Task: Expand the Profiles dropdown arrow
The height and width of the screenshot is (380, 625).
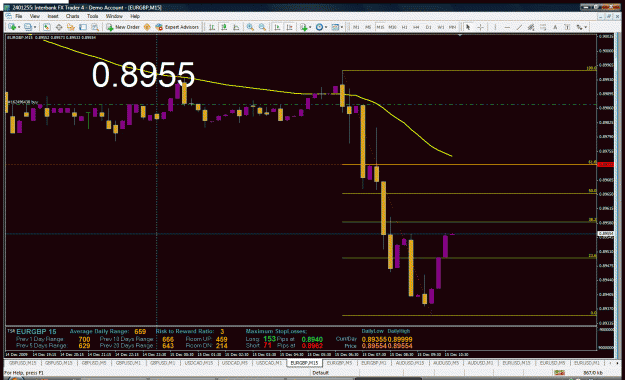Action: (35, 27)
